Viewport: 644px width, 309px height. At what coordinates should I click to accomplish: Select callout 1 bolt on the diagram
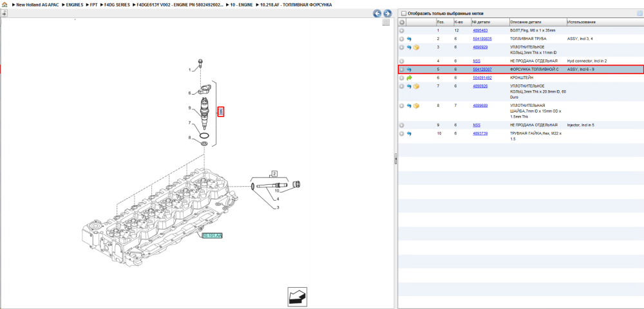click(190, 70)
